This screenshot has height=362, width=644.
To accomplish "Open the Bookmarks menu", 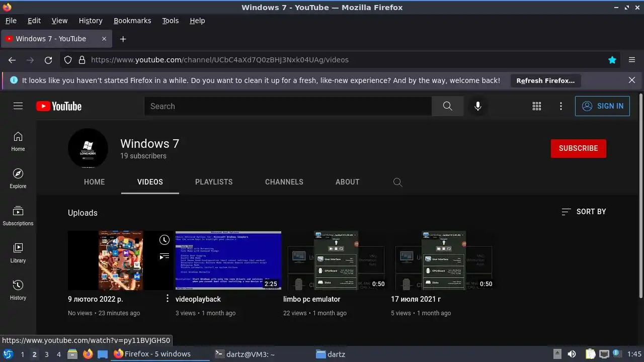I will 132,21.
